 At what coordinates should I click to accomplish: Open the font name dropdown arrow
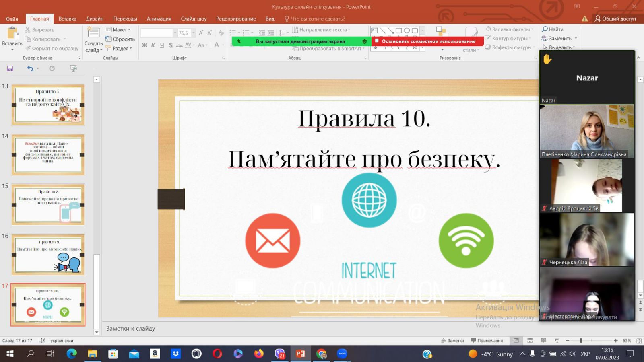(175, 33)
